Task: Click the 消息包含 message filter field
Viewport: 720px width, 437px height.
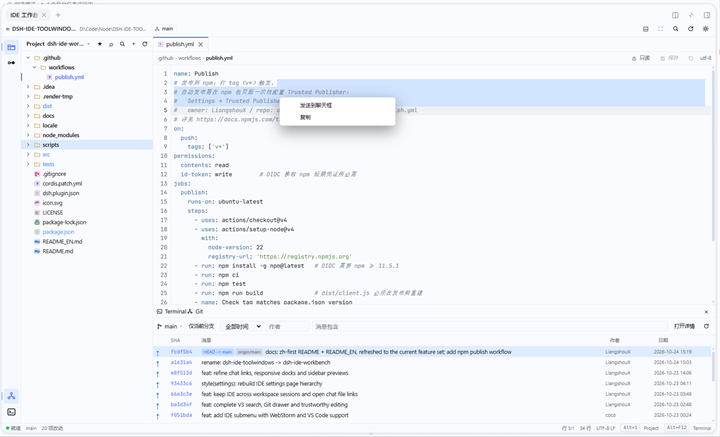Action: point(489,326)
